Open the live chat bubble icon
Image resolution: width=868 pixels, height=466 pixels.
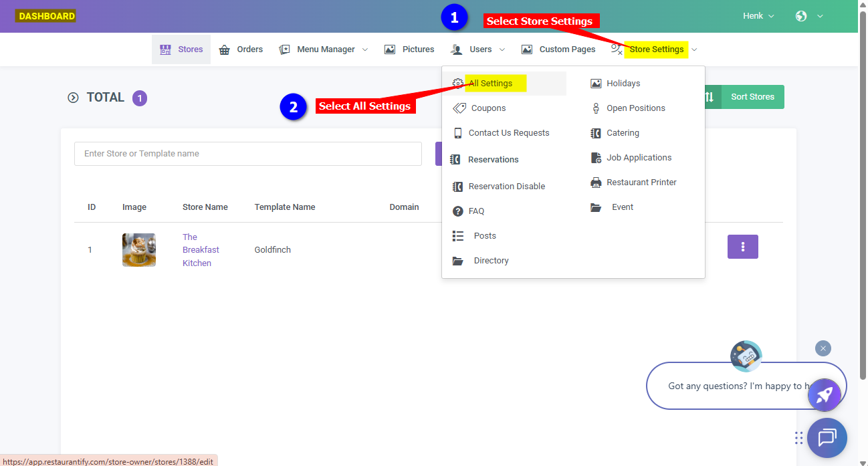pyautogui.click(x=827, y=438)
